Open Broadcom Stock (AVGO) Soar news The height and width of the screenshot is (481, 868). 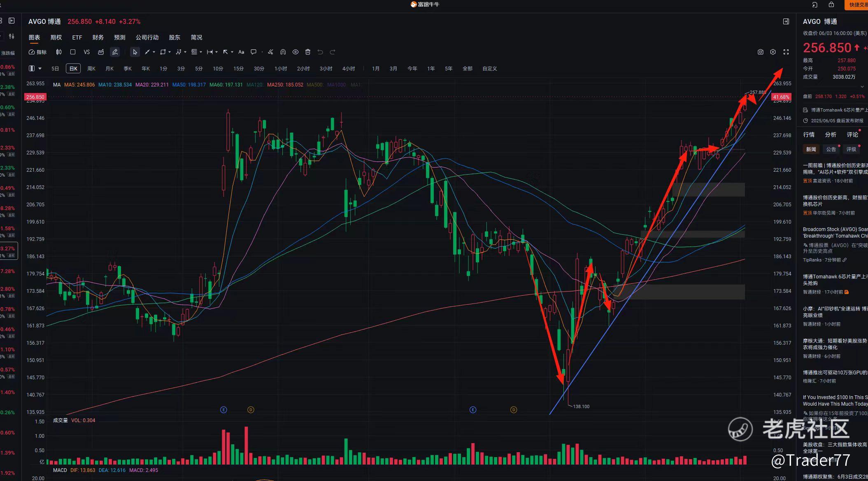[835, 233]
